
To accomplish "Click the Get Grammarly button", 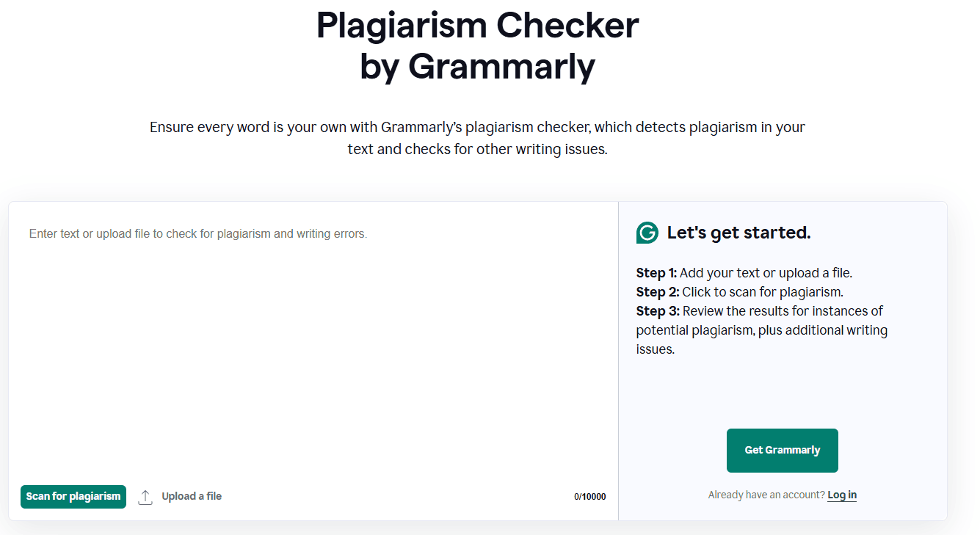I will click(x=782, y=450).
